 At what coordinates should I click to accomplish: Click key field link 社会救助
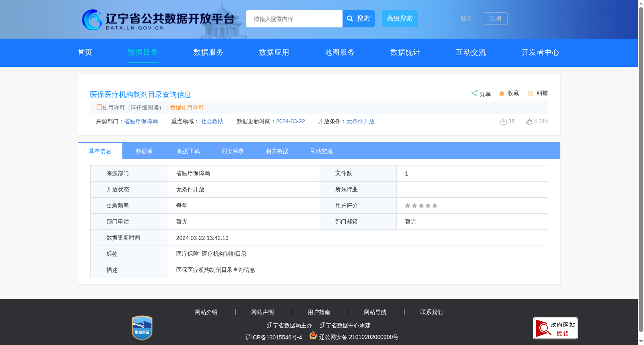(212, 121)
